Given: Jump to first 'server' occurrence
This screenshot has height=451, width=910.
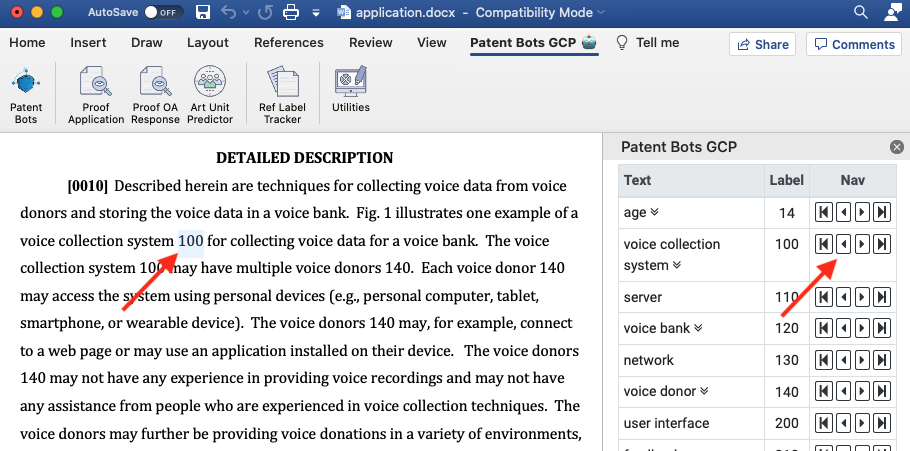Looking at the screenshot, I should pyautogui.click(x=823, y=297).
